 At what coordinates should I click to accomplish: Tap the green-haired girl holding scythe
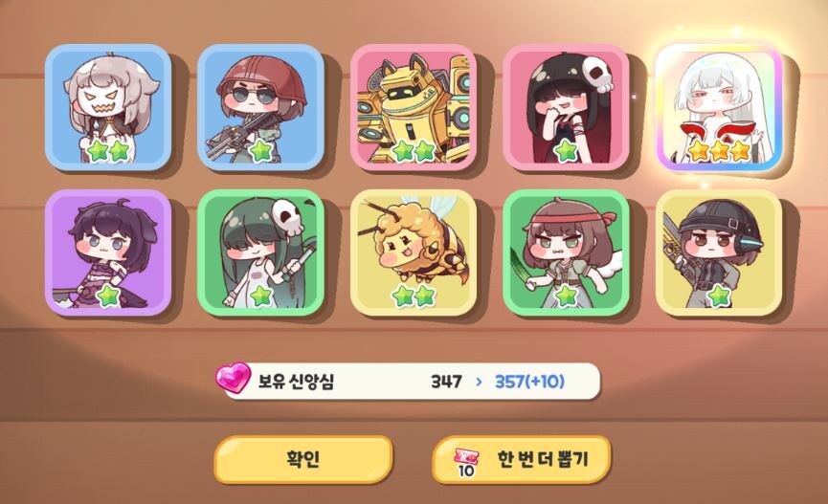coord(261,252)
